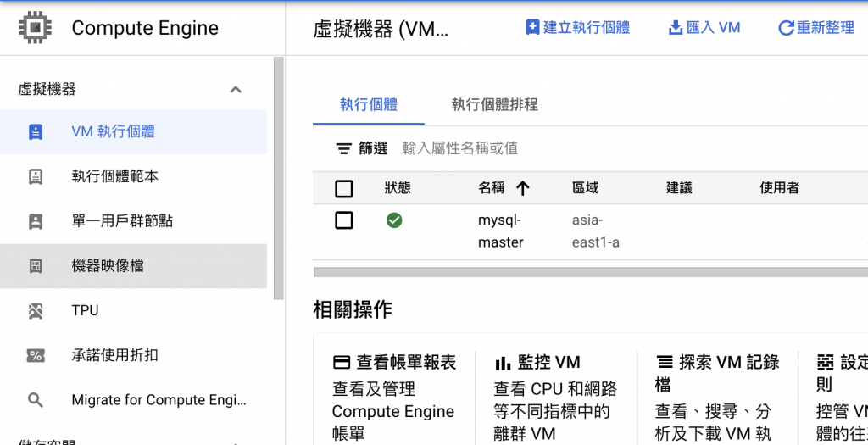Open Migrate for Compute Engine in sidebar
868x445 pixels.
pyautogui.click(x=133, y=400)
